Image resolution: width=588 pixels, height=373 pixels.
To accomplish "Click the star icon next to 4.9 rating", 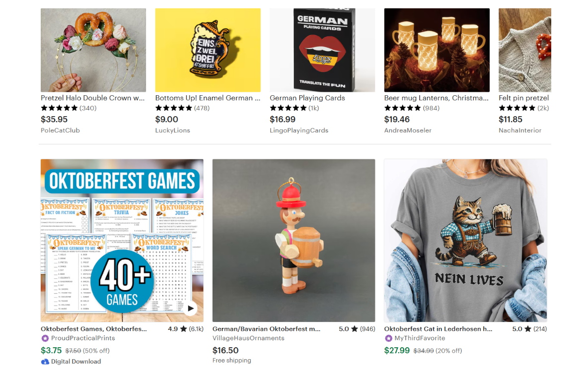I will tap(183, 329).
